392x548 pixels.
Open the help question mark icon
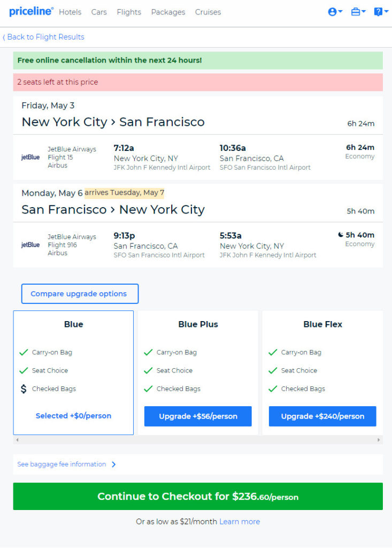coord(378,12)
